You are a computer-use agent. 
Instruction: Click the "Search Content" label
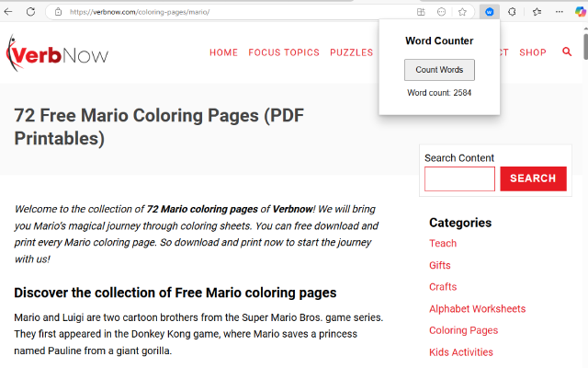point(459,158)
